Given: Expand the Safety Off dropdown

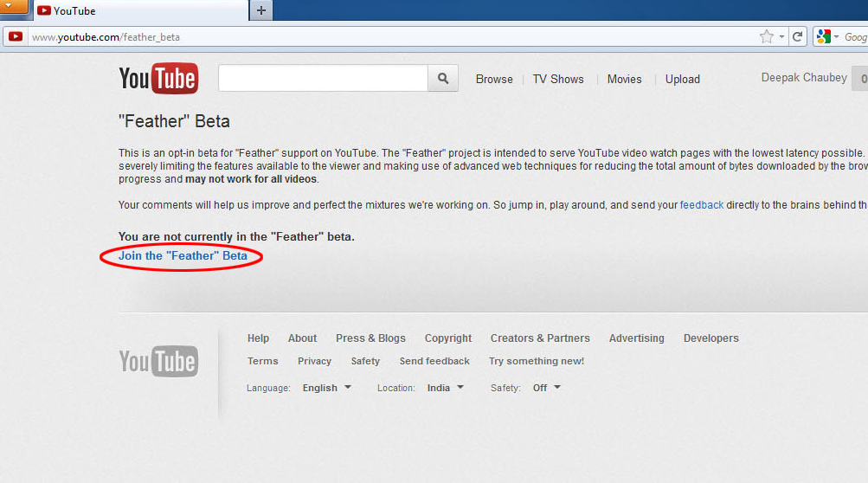Looking at the screenshot, I should click(x=546, y=388).
